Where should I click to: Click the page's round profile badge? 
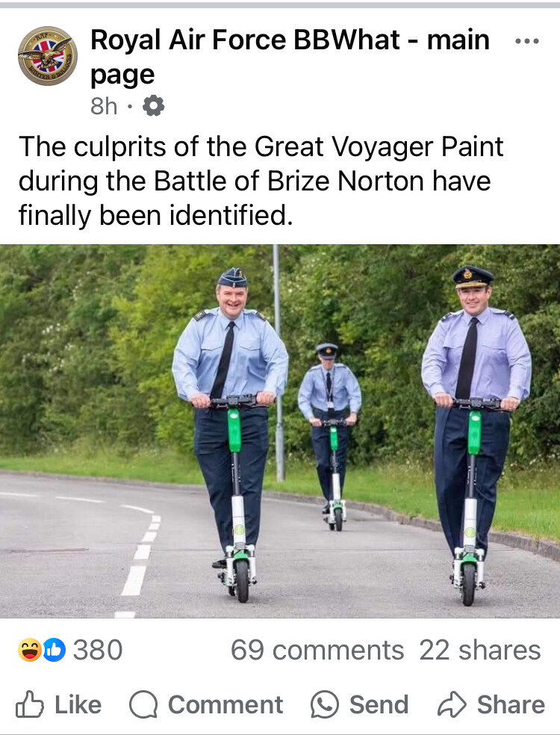tap(47, 56)
